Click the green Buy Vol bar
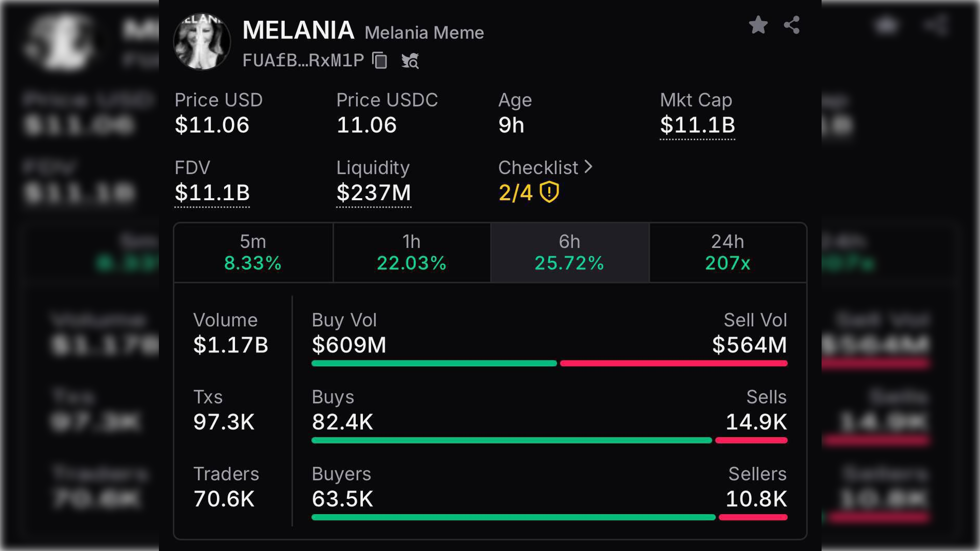The width and height of the screenshot is (980, 551). tap(434, 363)
